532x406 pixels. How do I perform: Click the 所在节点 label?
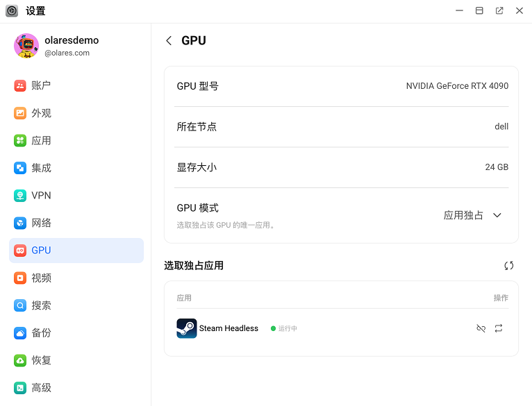(197, 127)
